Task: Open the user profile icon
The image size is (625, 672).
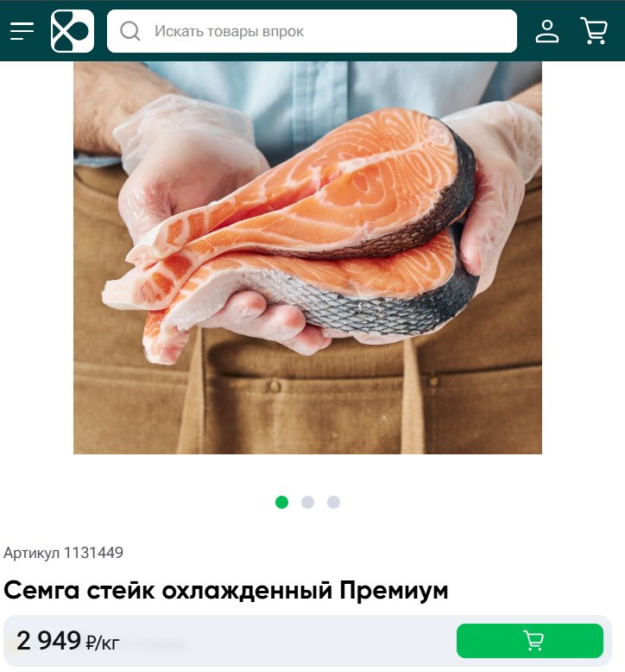Action: click(x=547, y=31)
